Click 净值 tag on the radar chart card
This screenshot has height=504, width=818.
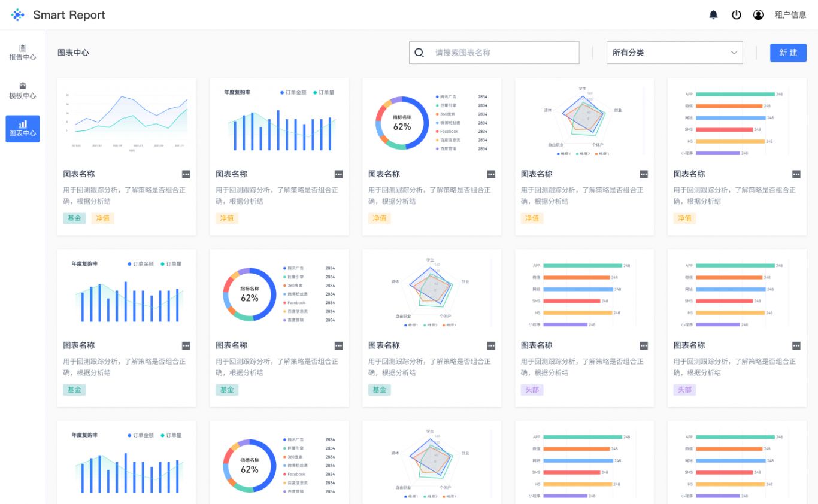532,218
